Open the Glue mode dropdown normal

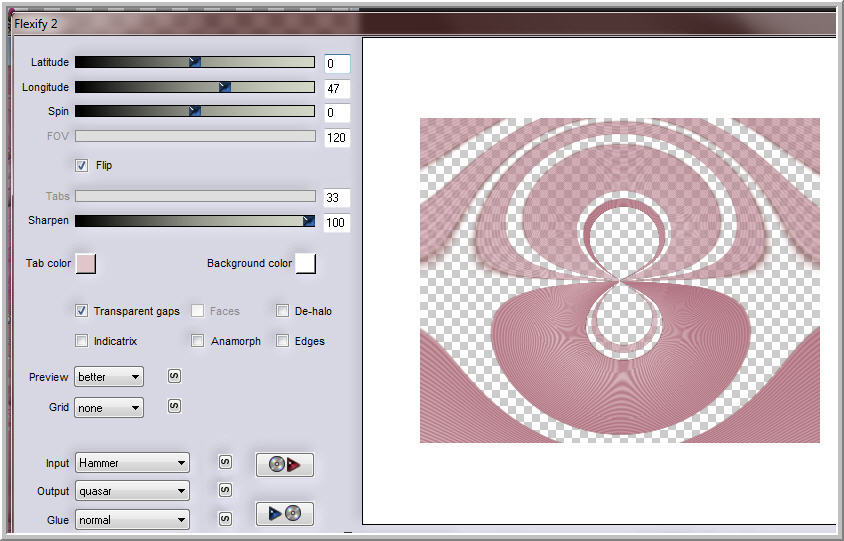click(x=132, y=519)
